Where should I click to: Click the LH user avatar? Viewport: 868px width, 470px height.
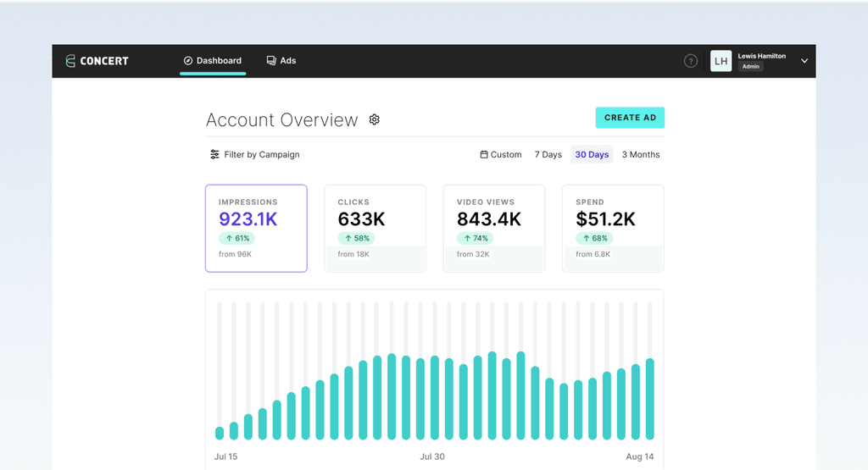pos(721,61)
